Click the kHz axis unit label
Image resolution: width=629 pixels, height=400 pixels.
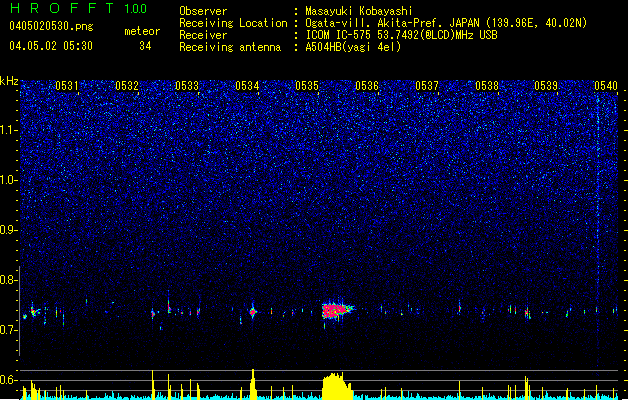pyautogui.click(x=9, y=81)
